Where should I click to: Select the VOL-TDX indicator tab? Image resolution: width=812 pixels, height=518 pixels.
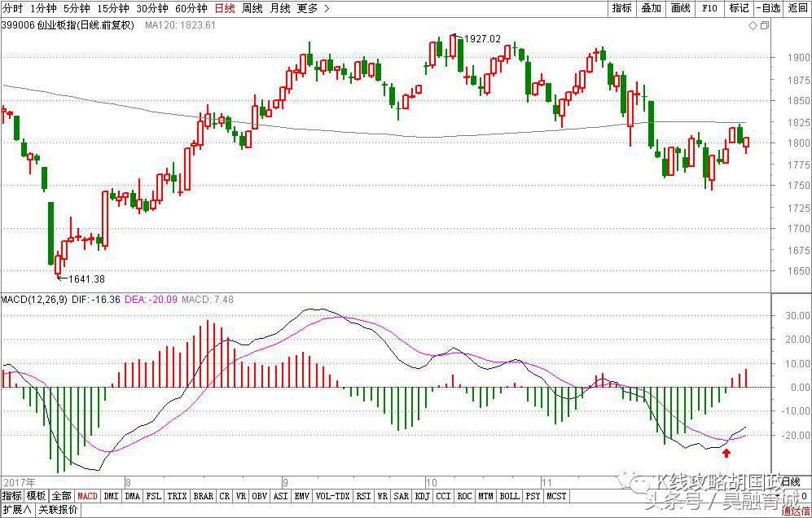point(333,496)
